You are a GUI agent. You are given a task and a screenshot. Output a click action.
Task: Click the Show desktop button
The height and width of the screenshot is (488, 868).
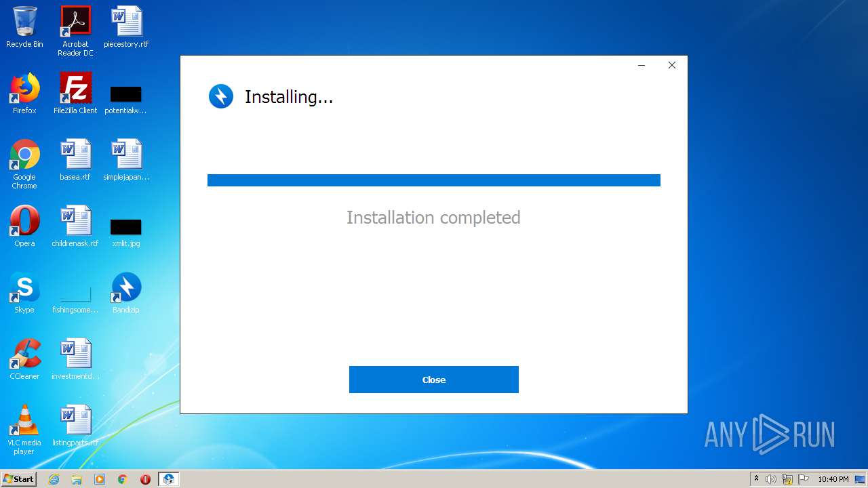(861, 479)
